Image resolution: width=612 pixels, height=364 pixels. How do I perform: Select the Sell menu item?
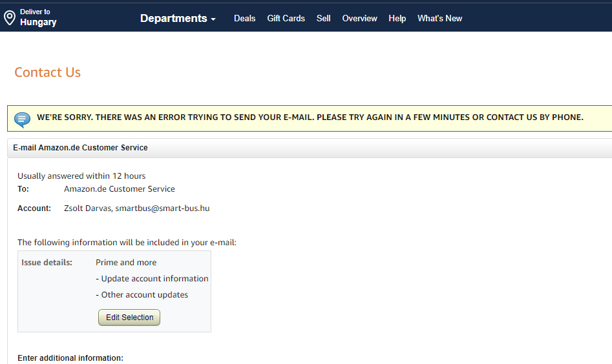pos(323,18)
